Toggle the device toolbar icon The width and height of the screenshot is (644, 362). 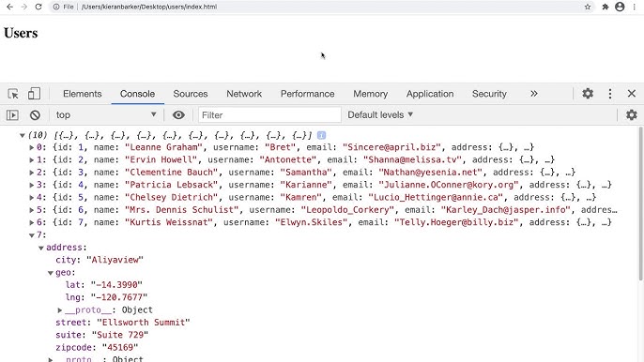34,94
